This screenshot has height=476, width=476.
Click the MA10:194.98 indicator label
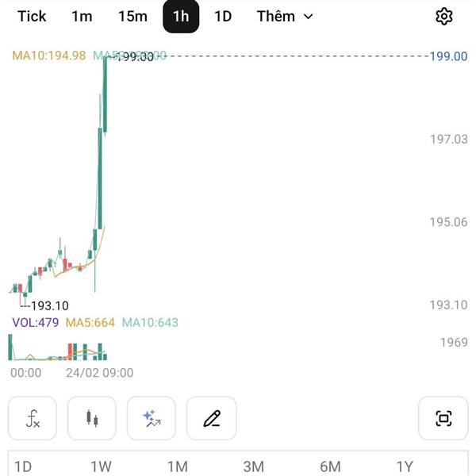pos(48,56)
